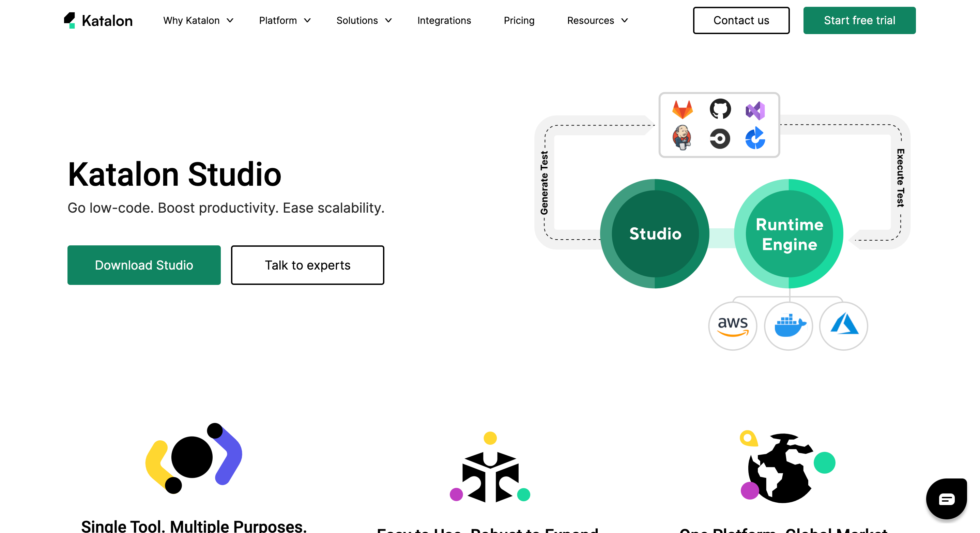The image size is (980, 533).
Task: Click the "Go low-code. Boost productivity" tagline
Action: click(226, 208)
